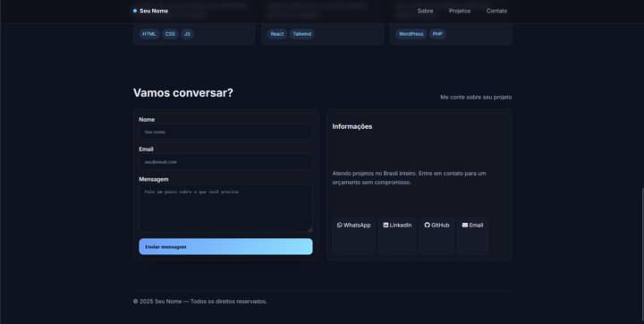Open the WhatsApp contact button label
The width and height of the screenshot is (644, 324).
click(x=357, y=226)
